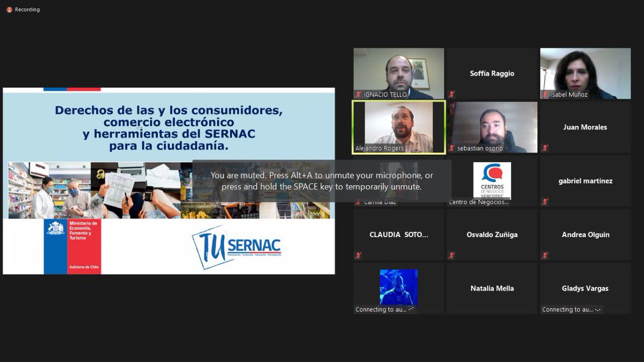The width and height of the screenshot is (644, 362).
Task: Click Juan Morales's muted microphone icon
Action: click(x=545, y=148)
